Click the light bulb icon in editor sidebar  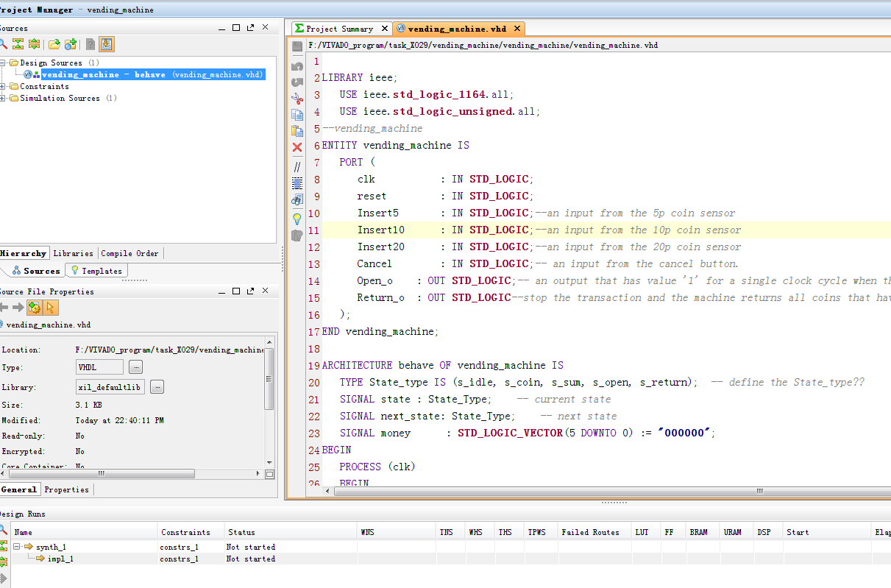(297, 219)
